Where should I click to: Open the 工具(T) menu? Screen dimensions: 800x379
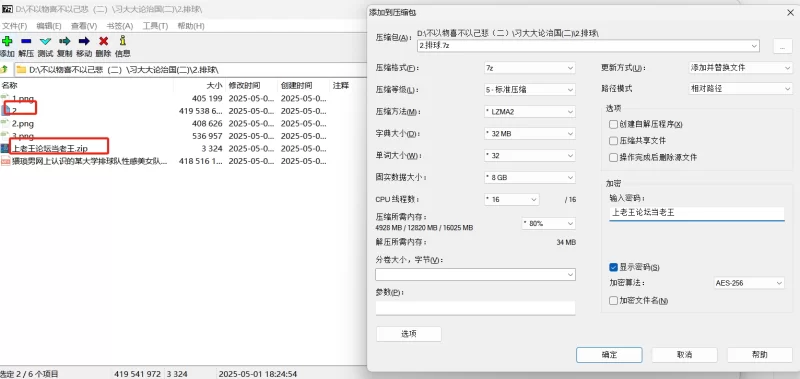(x=155, y=26)
